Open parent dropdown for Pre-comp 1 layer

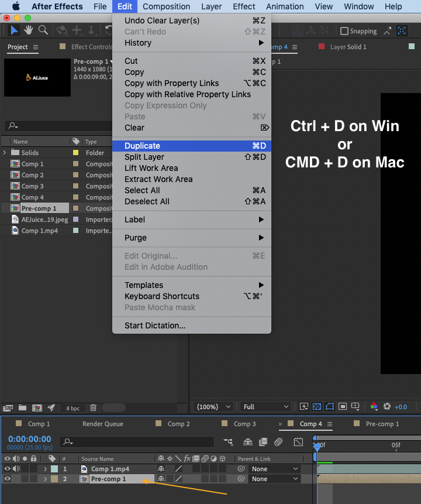click(x=275, y=479)
